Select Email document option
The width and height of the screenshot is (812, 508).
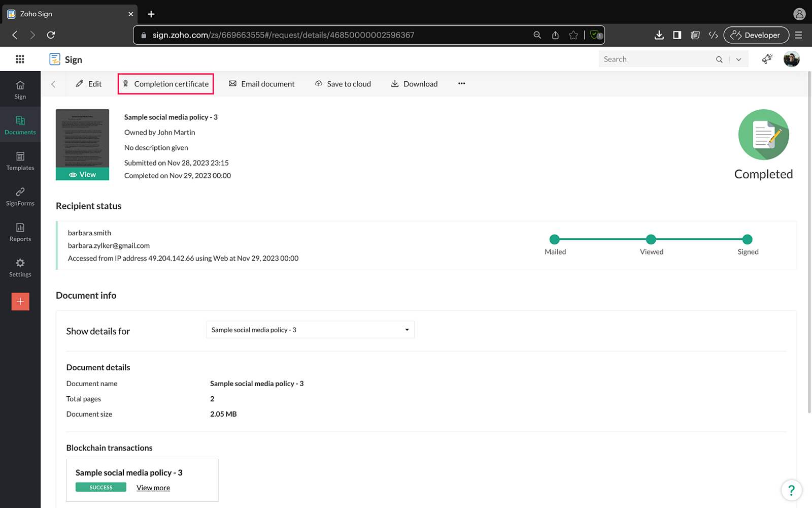[261, 84]
